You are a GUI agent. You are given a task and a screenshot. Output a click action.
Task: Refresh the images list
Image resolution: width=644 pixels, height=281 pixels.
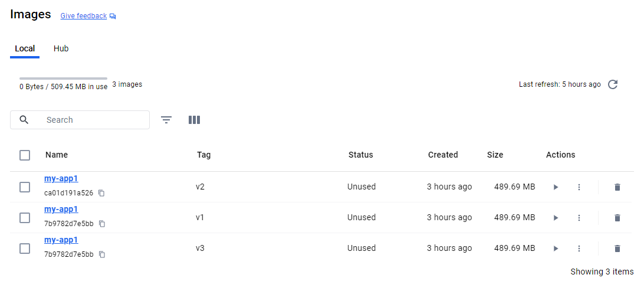(x=613, y=84)
